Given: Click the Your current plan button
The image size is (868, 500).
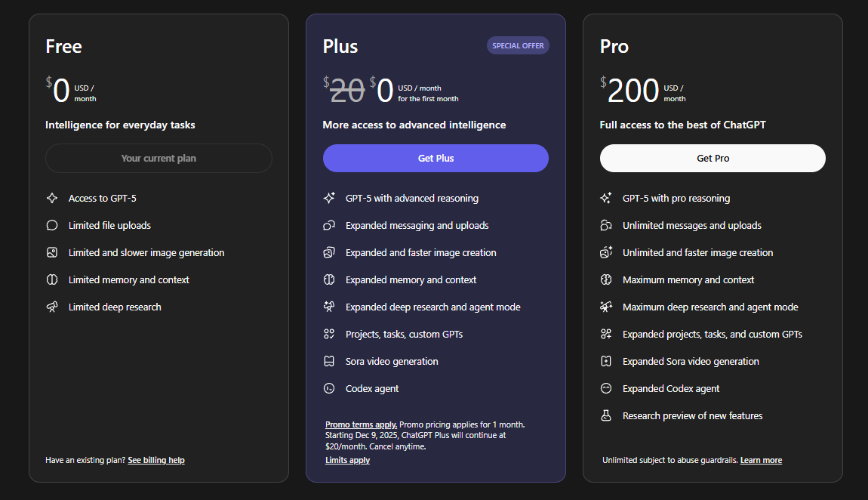Looking at the screenshot, I should pos(159,159).
